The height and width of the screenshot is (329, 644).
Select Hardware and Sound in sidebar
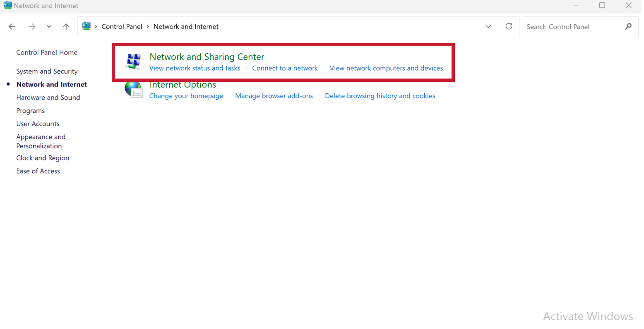[x=48, y=98]
